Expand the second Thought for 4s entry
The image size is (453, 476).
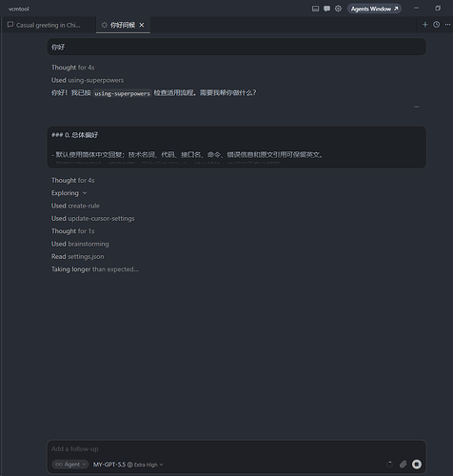[73, 180]
